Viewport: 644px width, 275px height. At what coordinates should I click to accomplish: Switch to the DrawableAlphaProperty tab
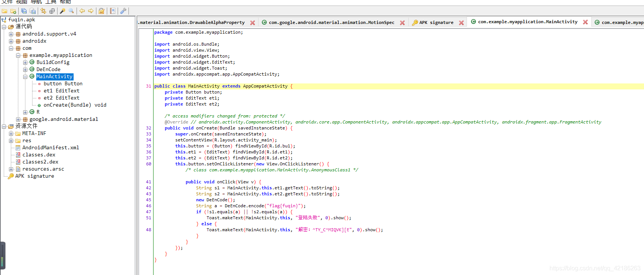click(192, 22)
